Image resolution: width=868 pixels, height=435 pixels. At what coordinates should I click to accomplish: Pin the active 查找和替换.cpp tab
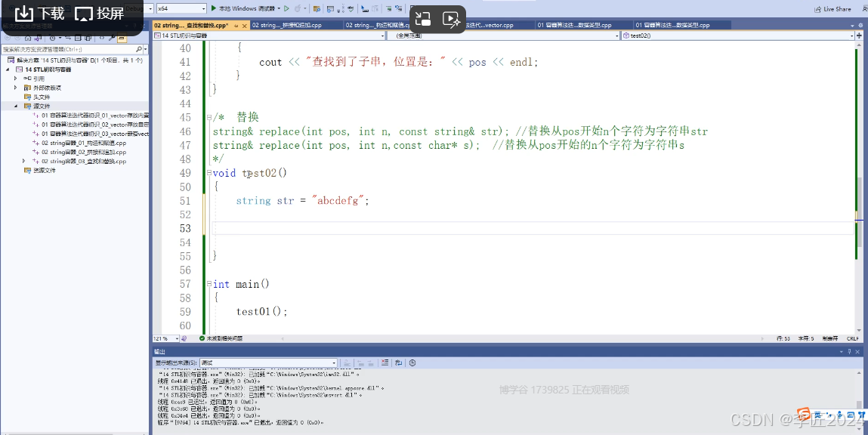point(236,26)
